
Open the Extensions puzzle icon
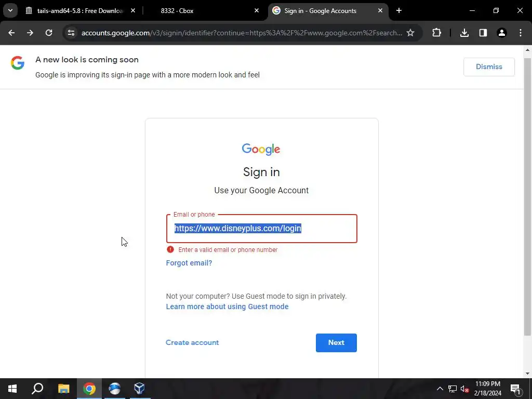[436, 33]
